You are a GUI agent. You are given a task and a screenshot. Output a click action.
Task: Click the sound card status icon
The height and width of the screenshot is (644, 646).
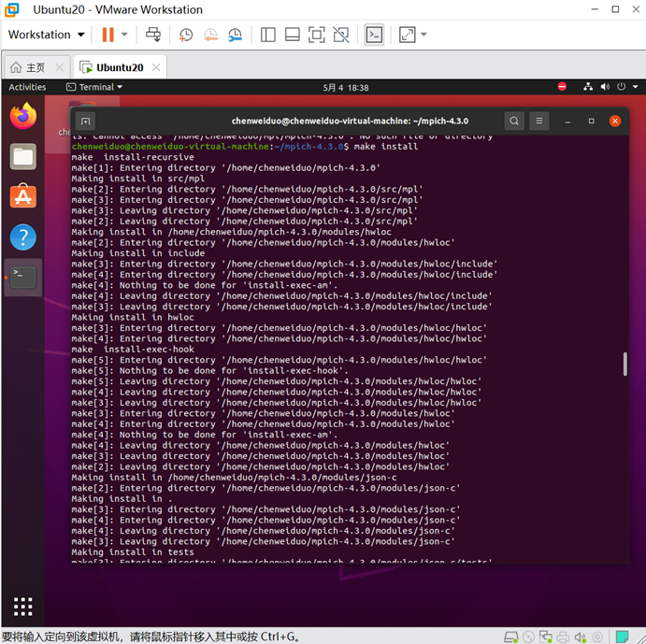pyautogui.click(x=580, y=637)
